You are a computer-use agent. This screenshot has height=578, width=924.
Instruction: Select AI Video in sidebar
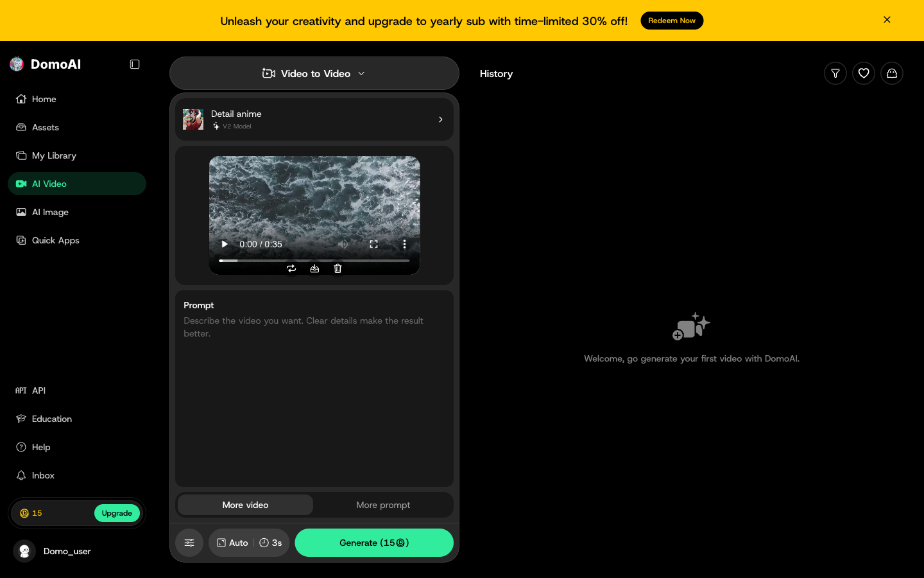[77, 184]
